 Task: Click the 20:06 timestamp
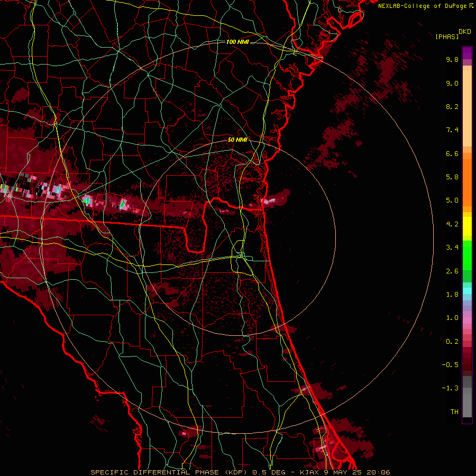pyautogui.click(x=378, y=472)
